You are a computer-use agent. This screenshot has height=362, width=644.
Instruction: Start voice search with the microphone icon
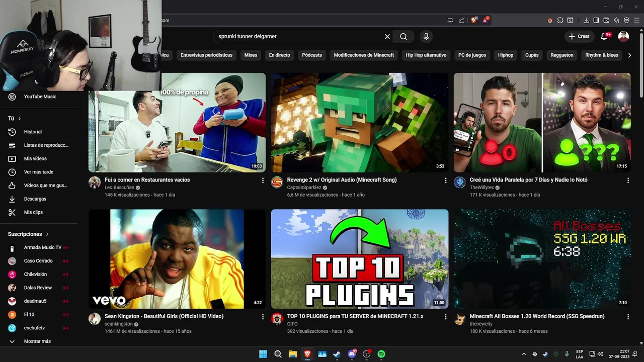click(426, 36)
